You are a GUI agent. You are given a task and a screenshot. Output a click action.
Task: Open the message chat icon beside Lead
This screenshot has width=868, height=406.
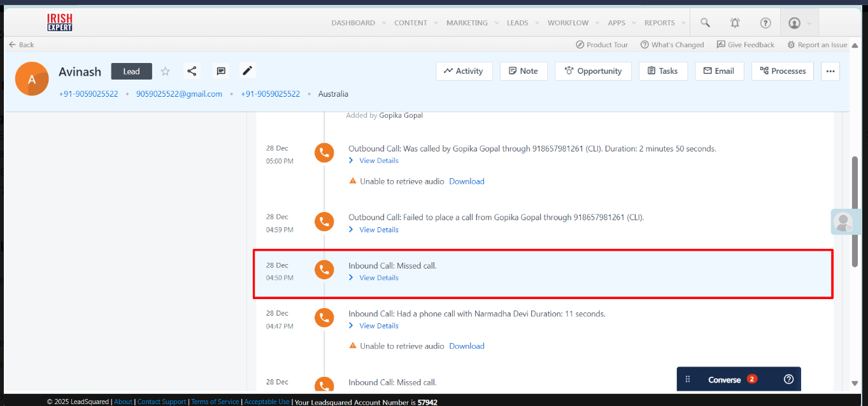221,71
